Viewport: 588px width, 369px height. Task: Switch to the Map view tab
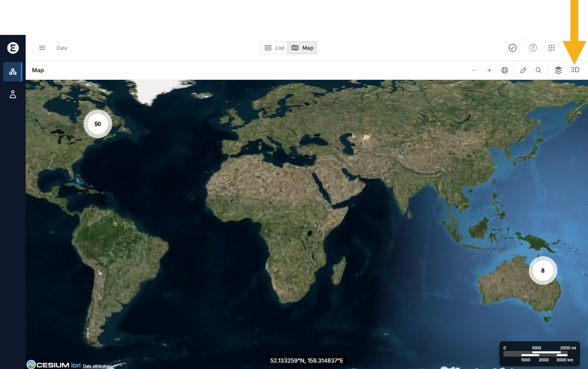pos(302,48)
